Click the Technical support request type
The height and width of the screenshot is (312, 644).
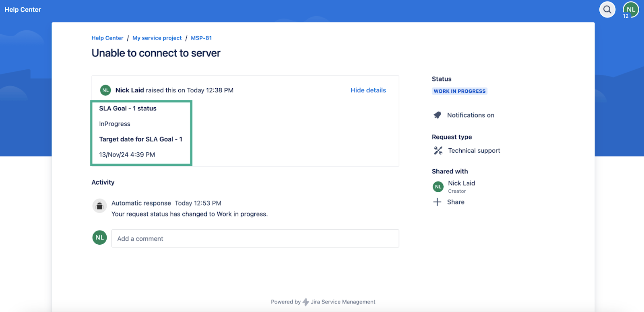[474, 150]
